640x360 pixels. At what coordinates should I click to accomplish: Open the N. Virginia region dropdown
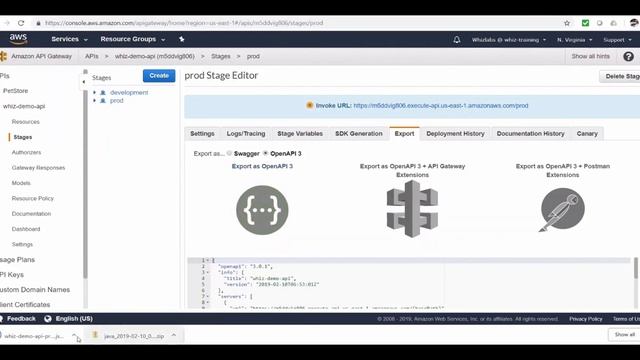click(574, 40)
